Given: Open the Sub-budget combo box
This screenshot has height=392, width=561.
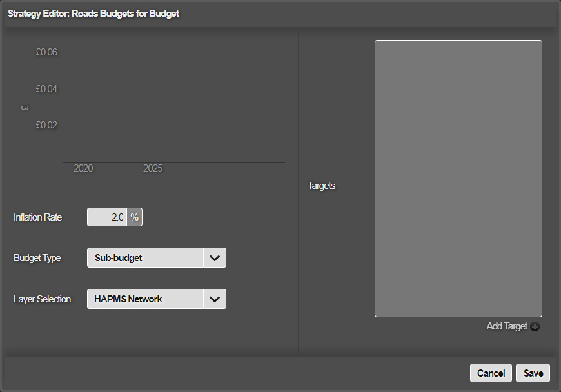Looking at the screenshot, I should (x=156, y=257).
